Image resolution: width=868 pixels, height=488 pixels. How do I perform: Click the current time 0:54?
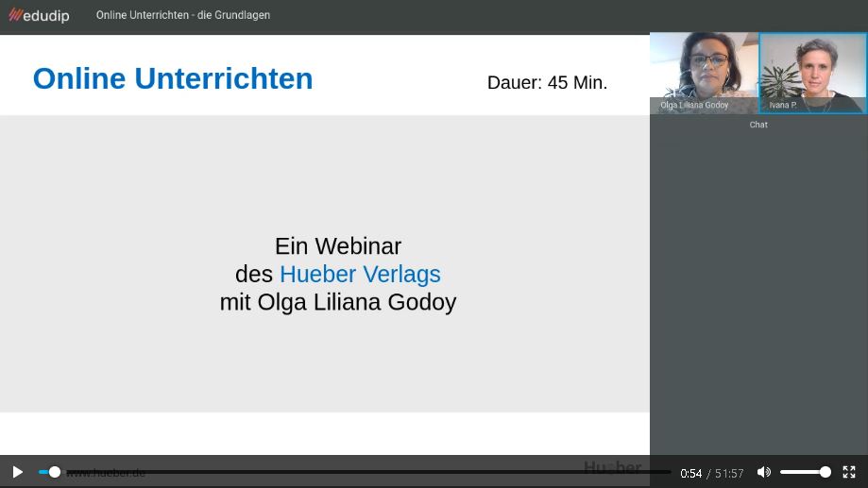(x=690, y=474)
